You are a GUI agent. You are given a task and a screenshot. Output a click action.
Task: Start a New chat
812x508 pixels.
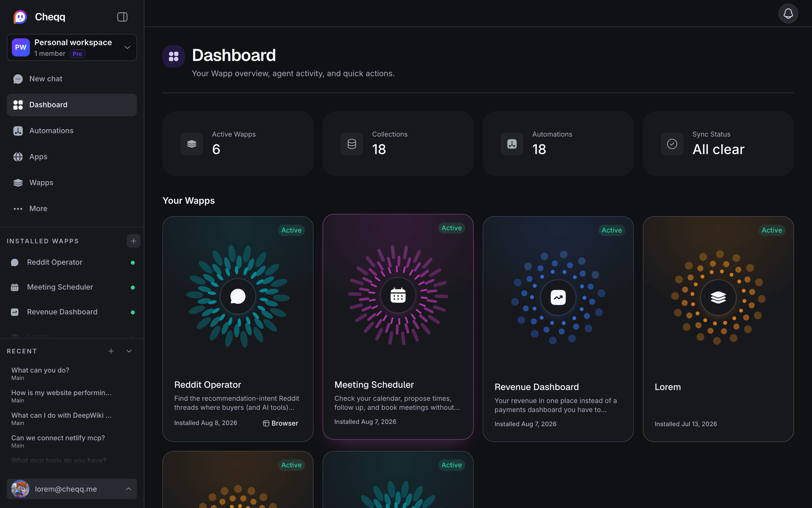point(72,79)
